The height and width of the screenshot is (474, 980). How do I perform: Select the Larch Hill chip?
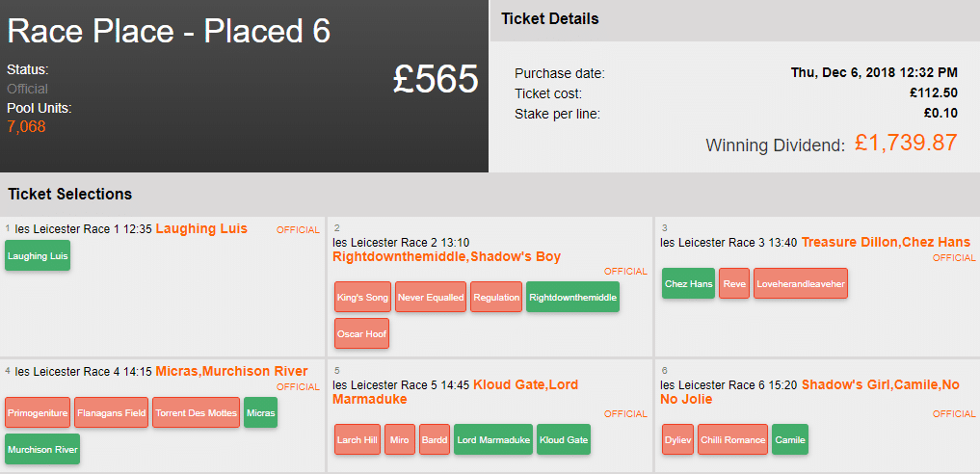coord(358,440)
